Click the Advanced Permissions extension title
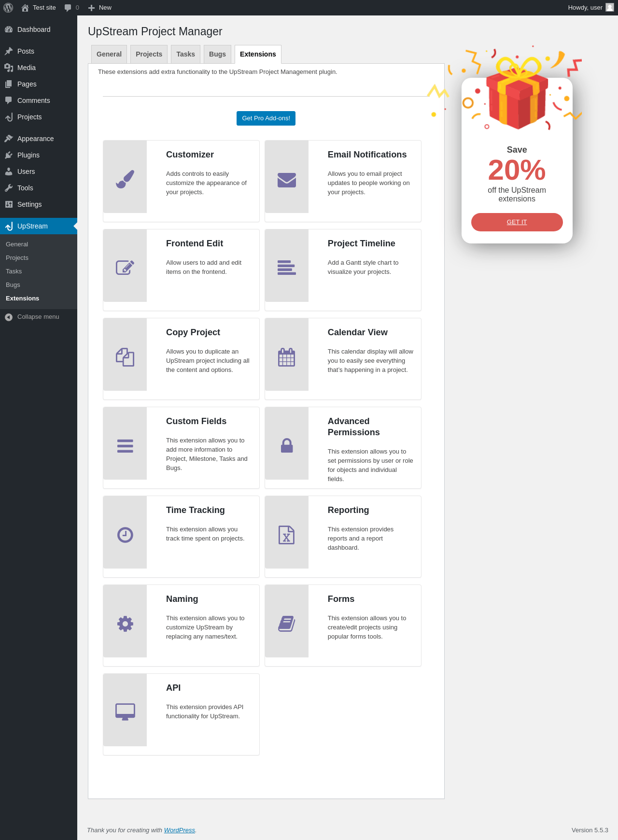Image resolution: width=618 pixels, height=840 pixels. tap(354, 427)
